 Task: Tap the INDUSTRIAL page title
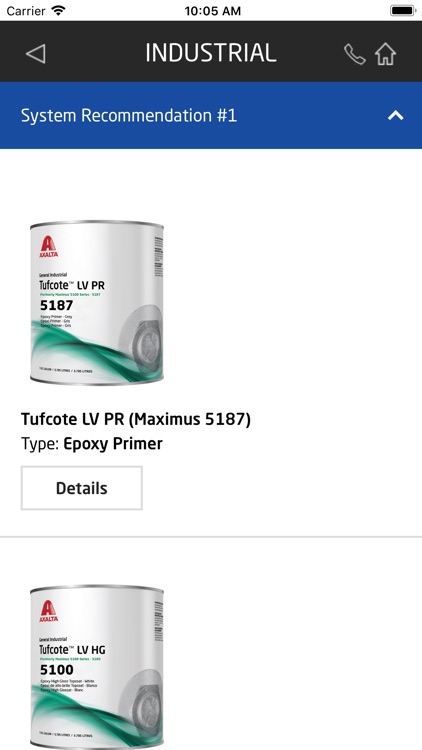click(211, 53)
